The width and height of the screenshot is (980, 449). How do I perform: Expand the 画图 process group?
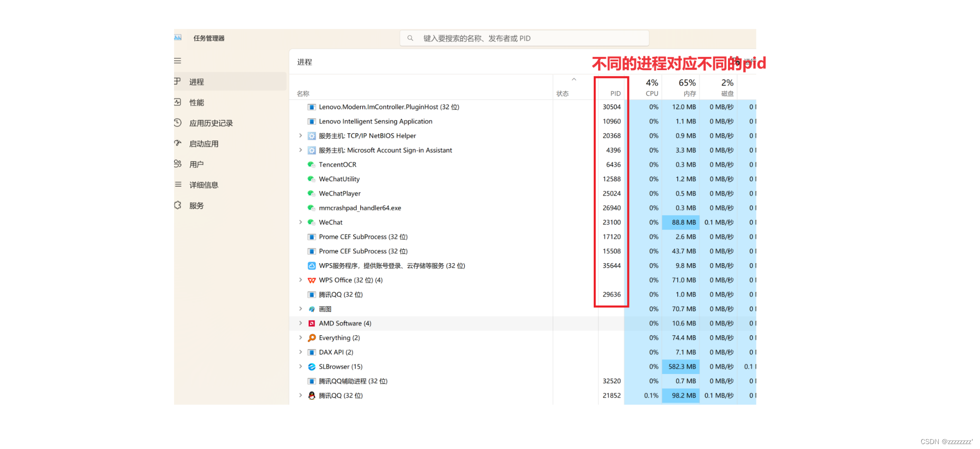(301, 309)
